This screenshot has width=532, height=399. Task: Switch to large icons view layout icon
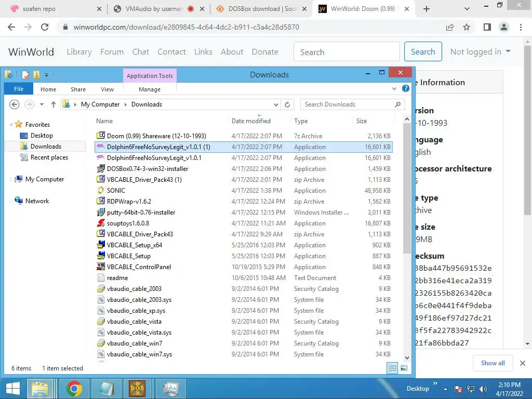(x=404, y=368)
